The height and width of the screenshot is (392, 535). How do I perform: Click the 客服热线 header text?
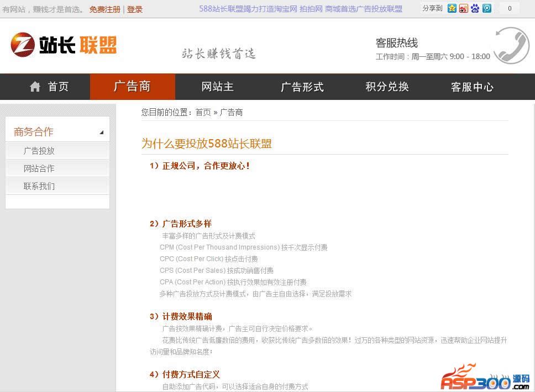(x=396, y=43)
